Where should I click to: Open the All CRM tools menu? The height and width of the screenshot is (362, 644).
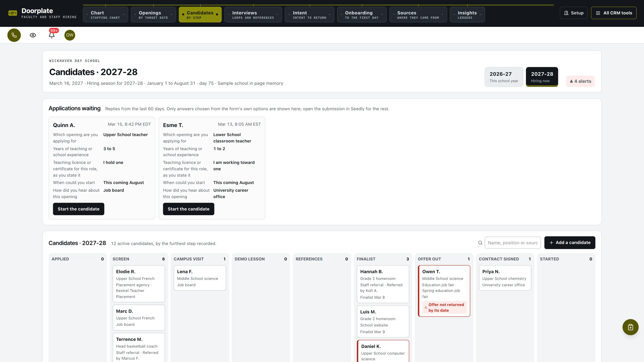pos(614,13)
